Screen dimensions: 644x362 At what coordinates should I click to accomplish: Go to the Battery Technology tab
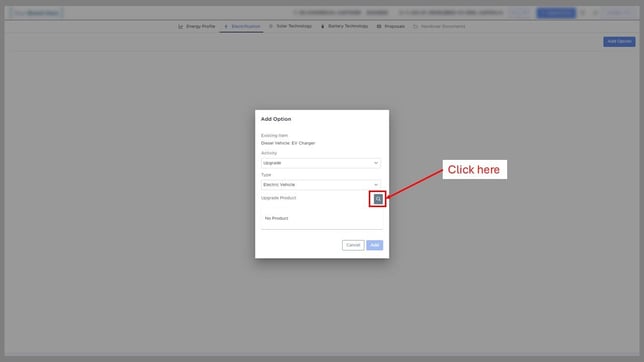click(x=344, y=26)
